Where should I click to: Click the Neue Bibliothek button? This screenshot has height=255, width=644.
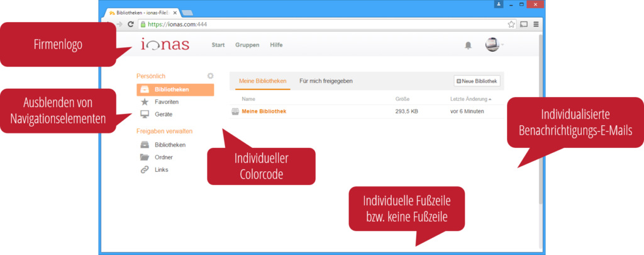point(477,81)
